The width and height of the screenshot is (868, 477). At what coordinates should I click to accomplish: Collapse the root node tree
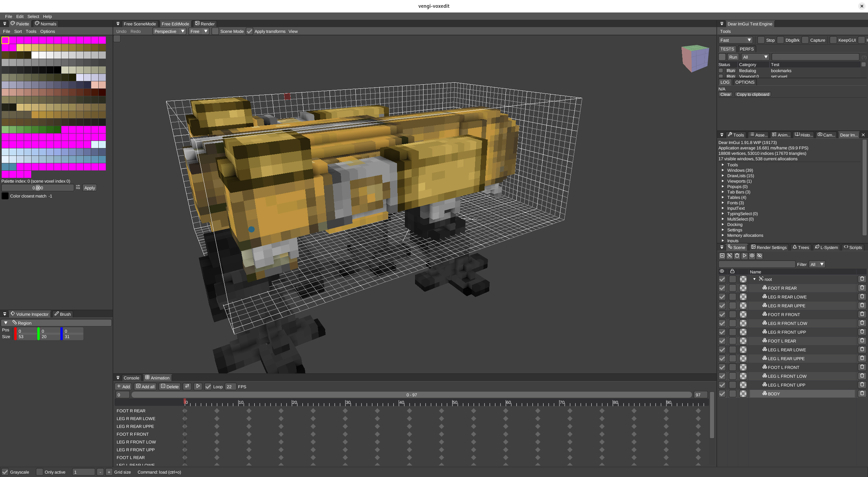754,279
